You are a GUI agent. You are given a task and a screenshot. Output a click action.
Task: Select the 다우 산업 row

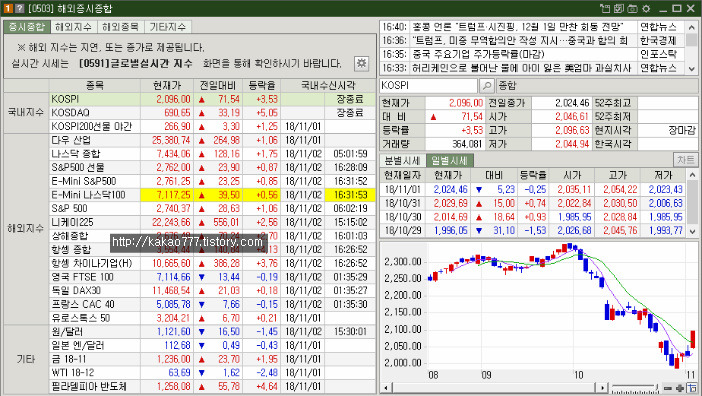(212, 140)
